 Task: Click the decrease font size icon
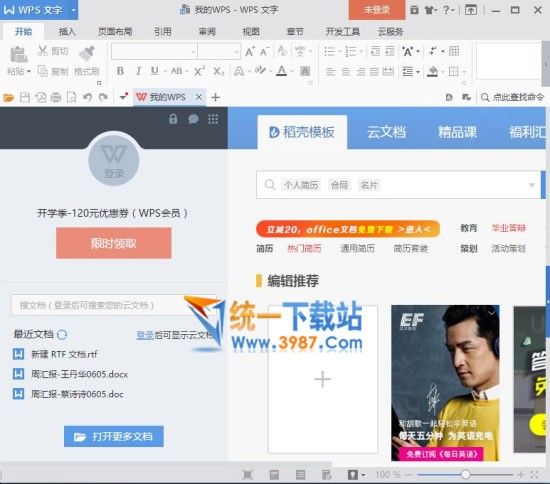coord(264,52)
